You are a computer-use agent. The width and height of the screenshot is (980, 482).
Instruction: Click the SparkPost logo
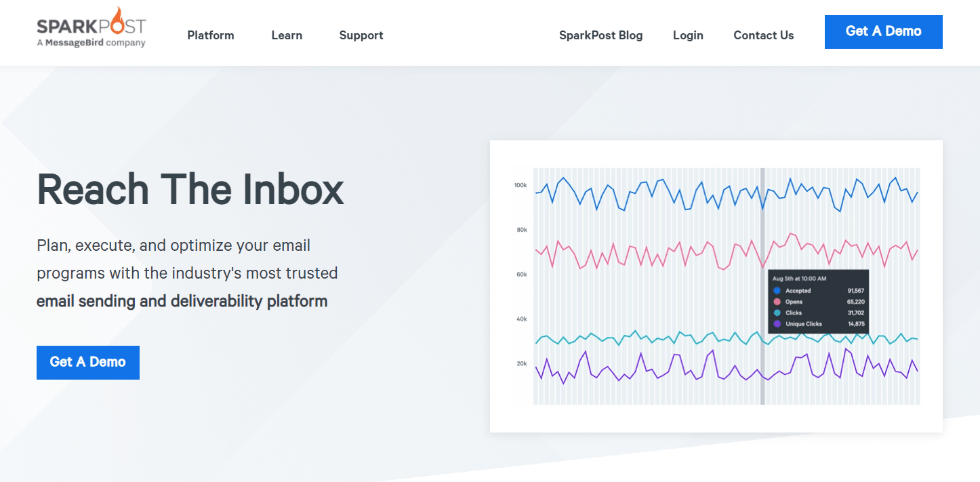tap(91, 27)
